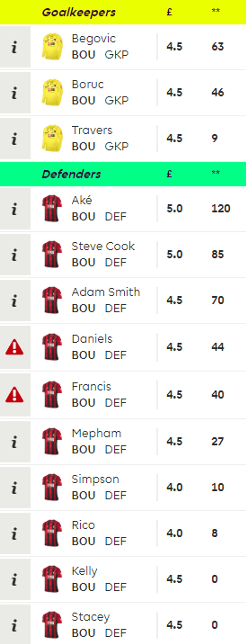Open info icon for Boruc
The width and height of the screenshot is (246, 644).
click(x=15, y=93)
